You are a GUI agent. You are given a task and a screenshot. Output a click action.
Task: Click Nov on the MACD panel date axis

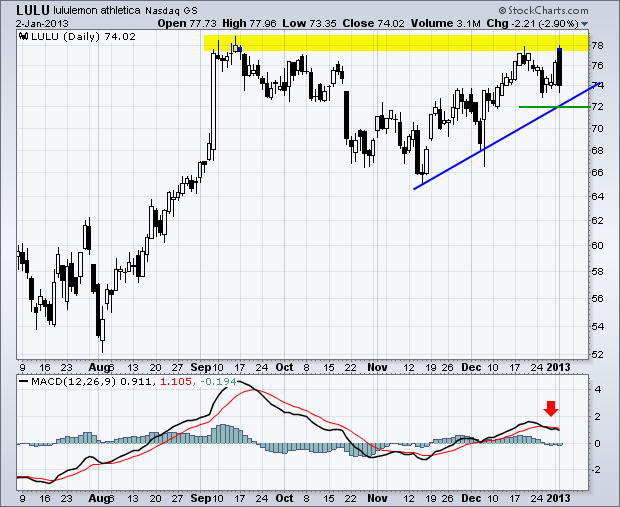pyautogui.click(x=377, y=498)
